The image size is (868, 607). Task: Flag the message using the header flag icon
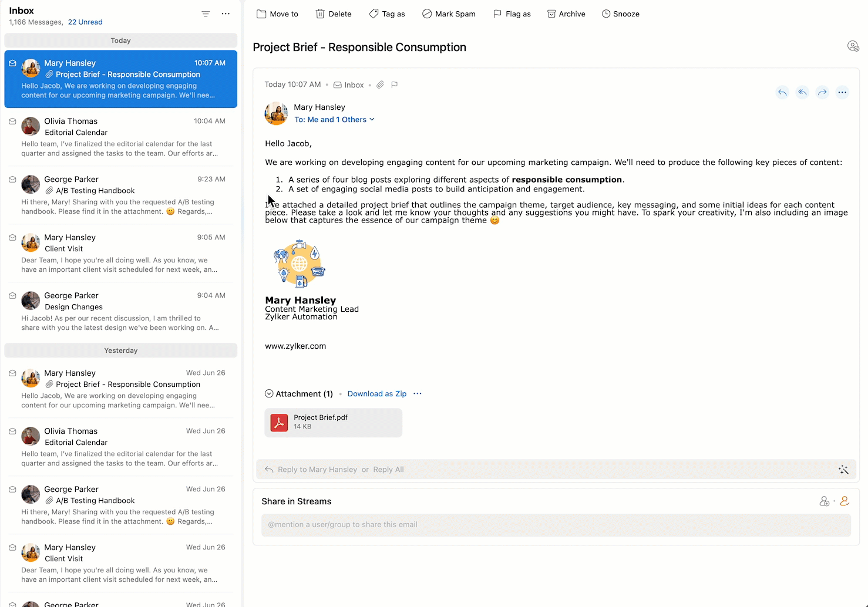(x=395, y=85)
